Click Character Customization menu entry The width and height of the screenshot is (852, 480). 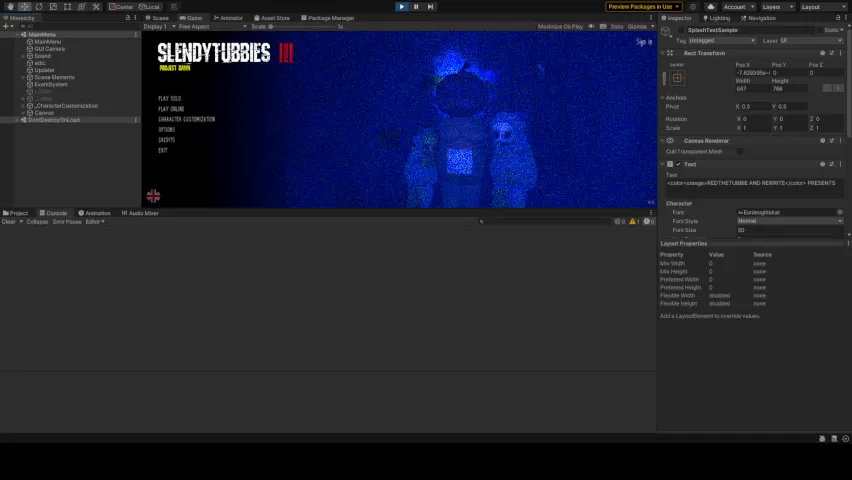click(186, 119)
